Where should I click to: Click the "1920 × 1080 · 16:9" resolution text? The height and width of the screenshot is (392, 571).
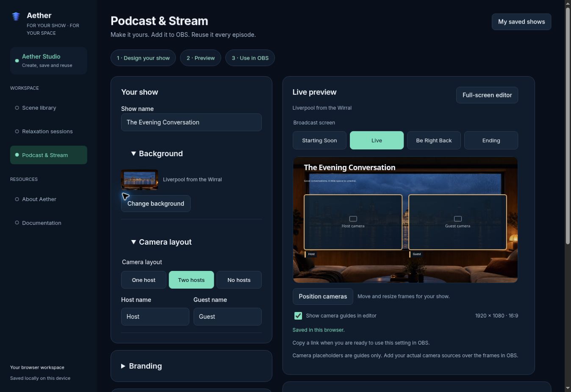click(496, 316)
